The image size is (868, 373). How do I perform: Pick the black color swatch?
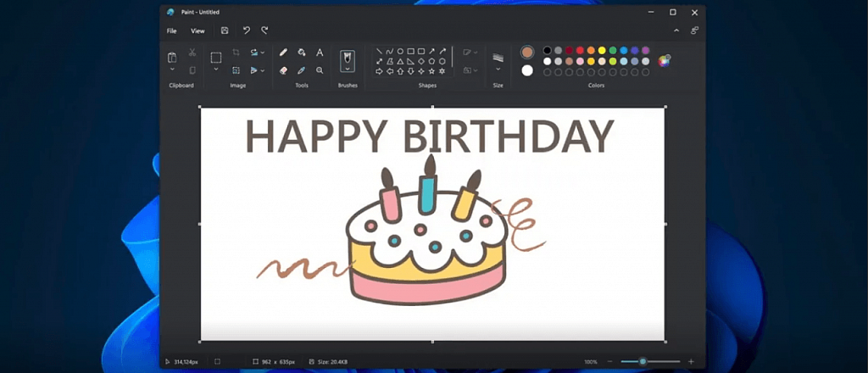547,50
